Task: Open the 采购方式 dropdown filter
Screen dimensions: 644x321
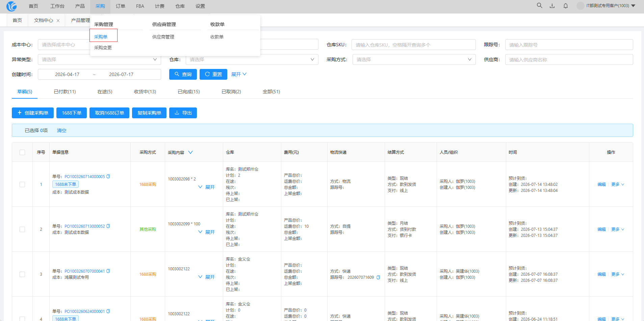Action: pyautogui.click(x=414, y=59)
